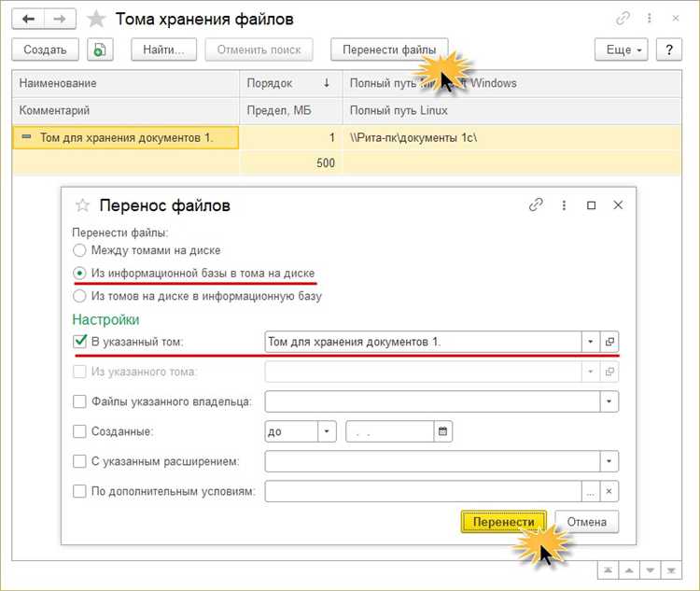
Task: Click the create-by-copying icon next to Создать
Action: 101,50
